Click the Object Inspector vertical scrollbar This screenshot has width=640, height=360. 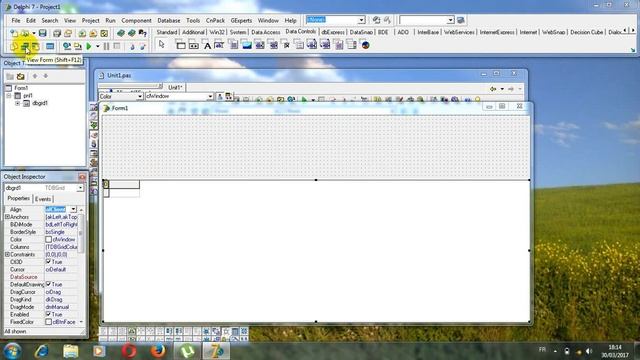81,265
